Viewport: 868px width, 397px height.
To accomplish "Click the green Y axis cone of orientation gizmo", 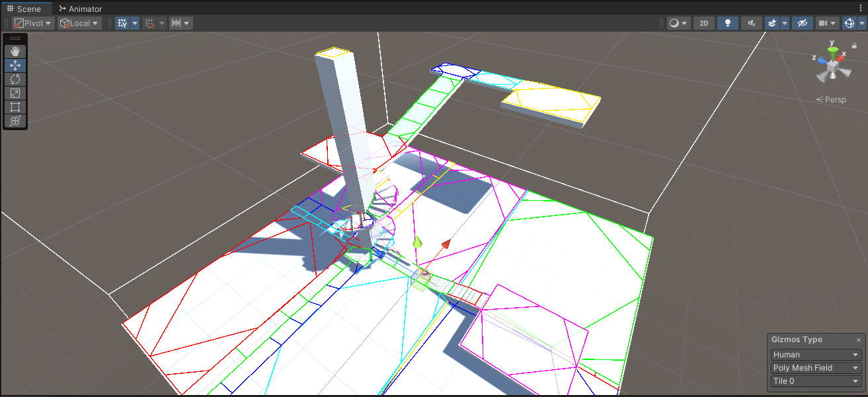I will [833, 50].
